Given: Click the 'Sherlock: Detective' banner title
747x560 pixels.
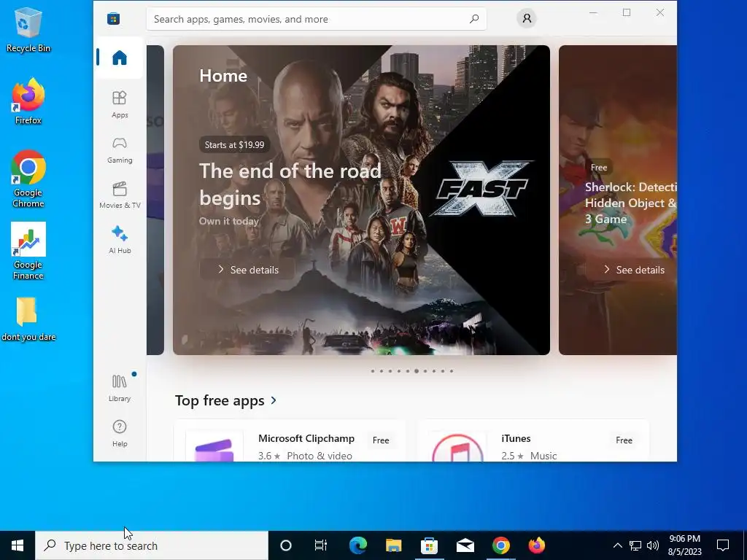Looking at the screenshot, I should (631, 203).
